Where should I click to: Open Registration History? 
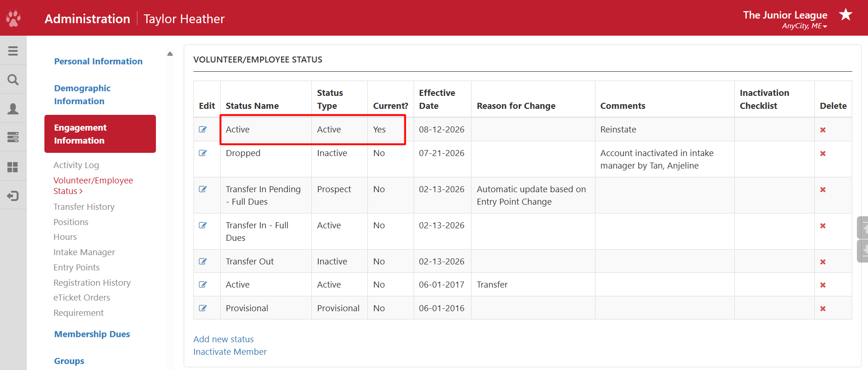tap(92, 282)
